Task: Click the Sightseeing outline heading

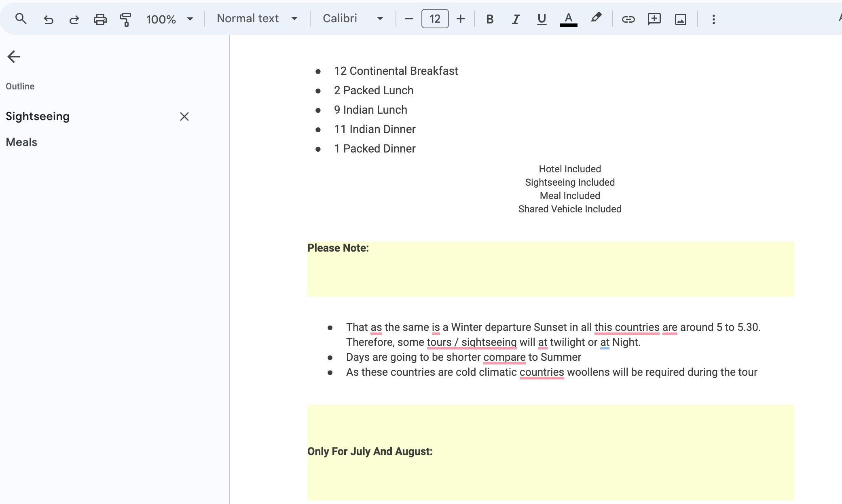Action: [37, 116]
